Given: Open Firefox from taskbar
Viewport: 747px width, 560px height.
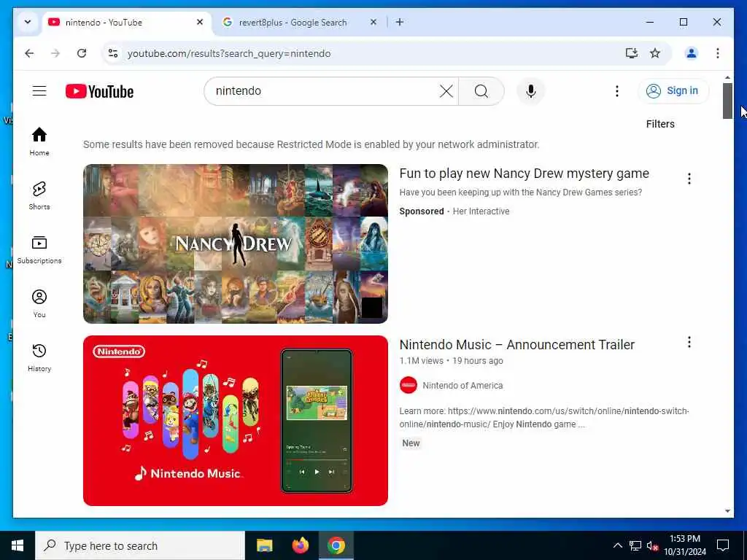Looking at the screenshot, I should point(300,545).
